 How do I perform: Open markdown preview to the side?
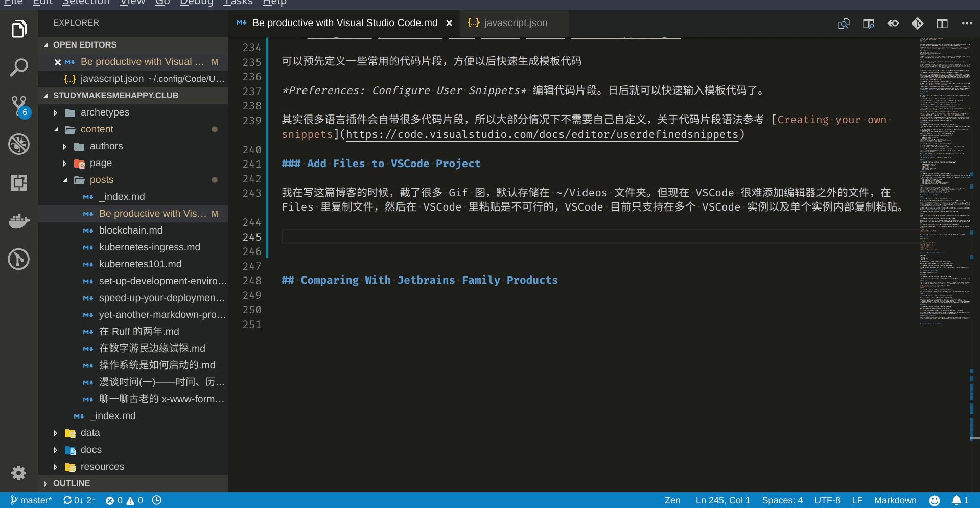(x=869, y=24)
